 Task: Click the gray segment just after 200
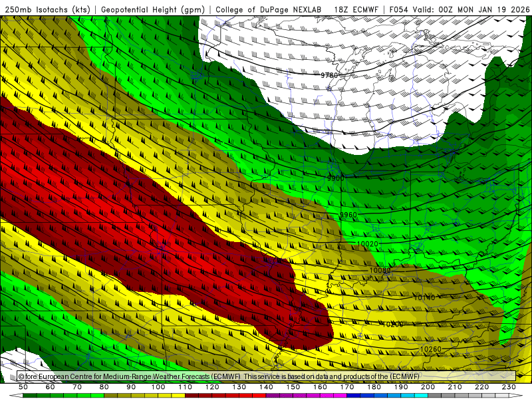tap(435, 396)
